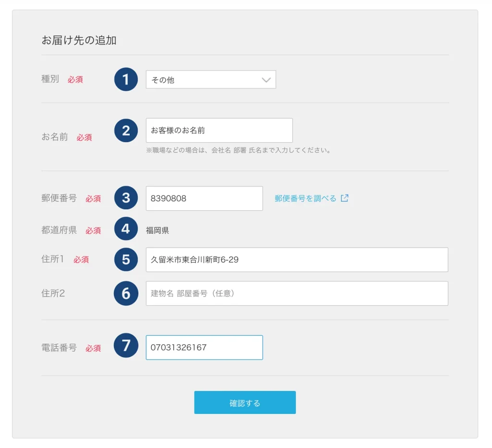Click the chevron arrow in 種別 select
492x448 pixels.
tap(267, 80)
